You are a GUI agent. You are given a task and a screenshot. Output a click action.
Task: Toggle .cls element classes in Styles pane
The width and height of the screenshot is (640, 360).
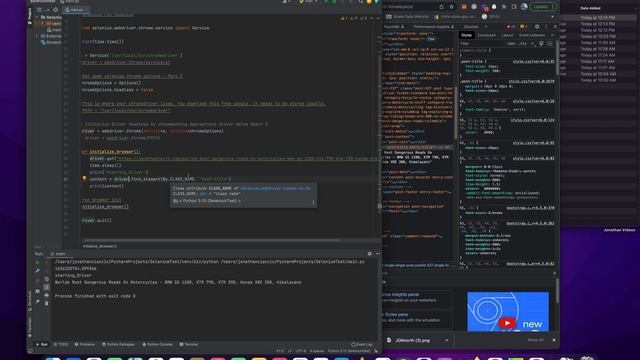pyautogui.click(x=523, y=44)
